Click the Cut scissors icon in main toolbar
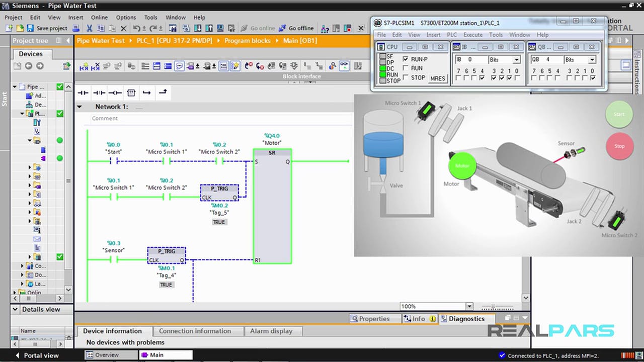644x362 pixels. pyautogui.click(x=90, y=28)
